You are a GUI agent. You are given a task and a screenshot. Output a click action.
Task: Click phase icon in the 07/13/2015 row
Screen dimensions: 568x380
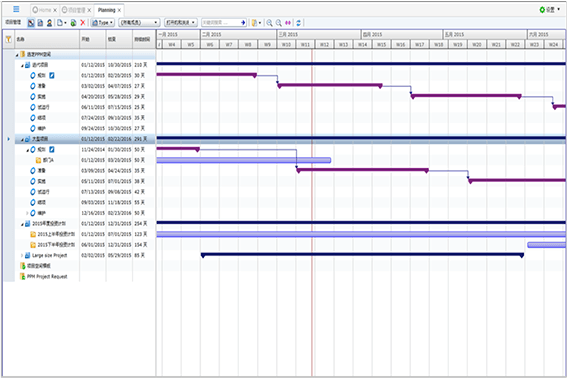tap(33, 192)
